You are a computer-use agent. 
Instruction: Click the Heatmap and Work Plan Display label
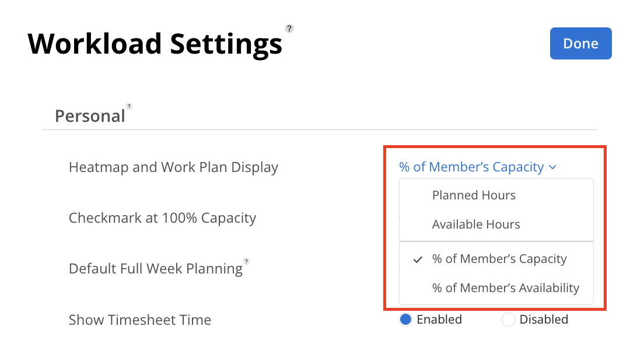[173, 167]
